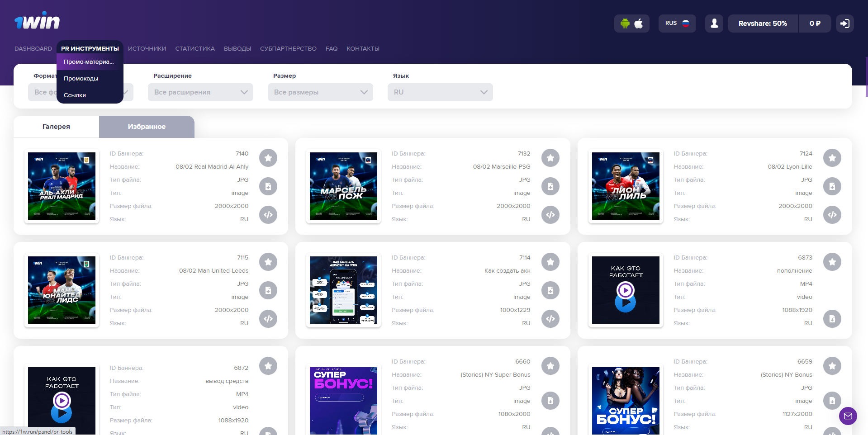Click the logout icon

tap(845, 24)
